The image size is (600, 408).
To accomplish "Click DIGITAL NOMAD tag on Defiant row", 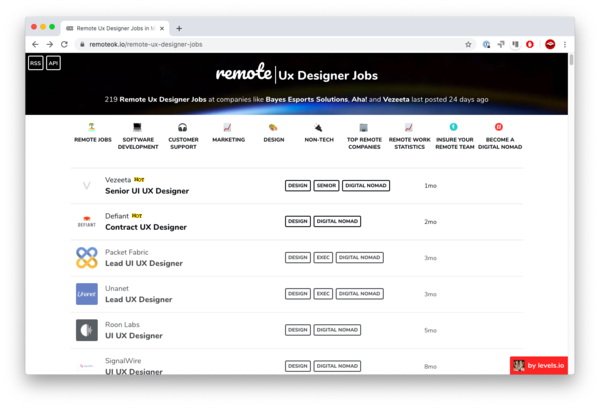I will pos(337,222).
